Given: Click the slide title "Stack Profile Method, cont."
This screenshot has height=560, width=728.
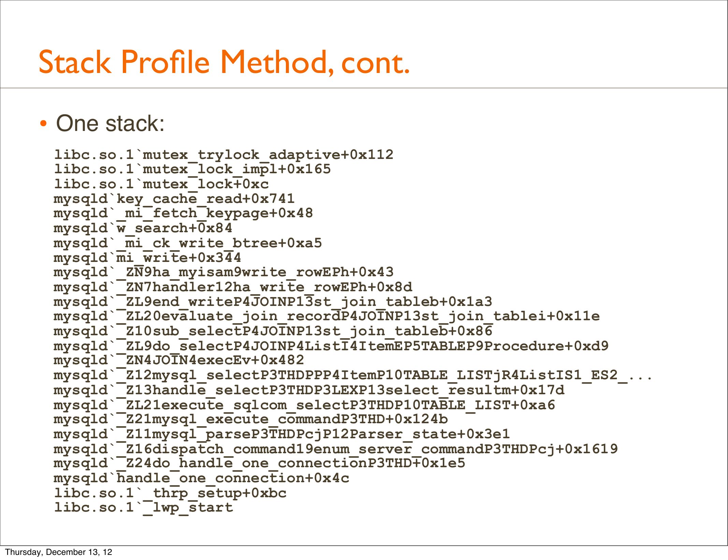Looking at the screenshot, I should click(224, 62).
